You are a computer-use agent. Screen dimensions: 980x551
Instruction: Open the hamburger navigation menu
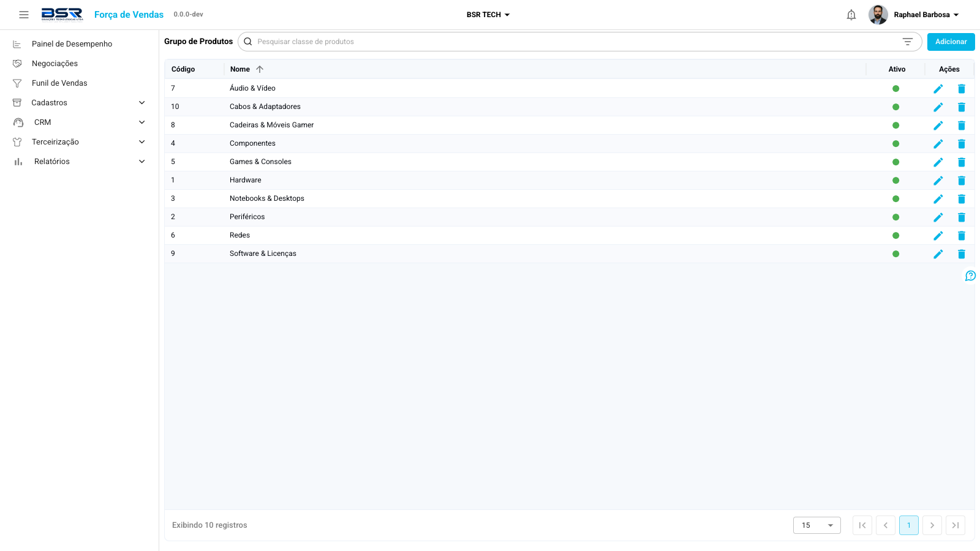point(24,15)
